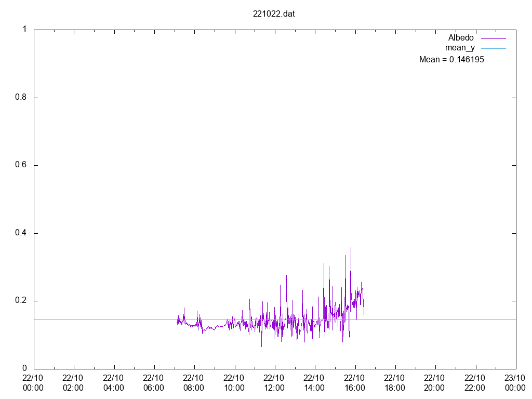
Task: Select the Albedo legend label
Action: coord(461,37)
